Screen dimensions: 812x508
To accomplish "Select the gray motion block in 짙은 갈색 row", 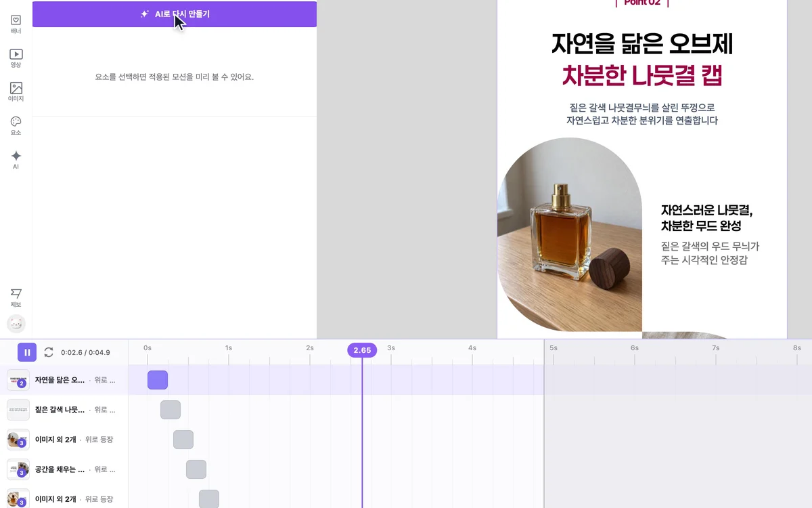I will pyautogui.click(x=171, y=410).
